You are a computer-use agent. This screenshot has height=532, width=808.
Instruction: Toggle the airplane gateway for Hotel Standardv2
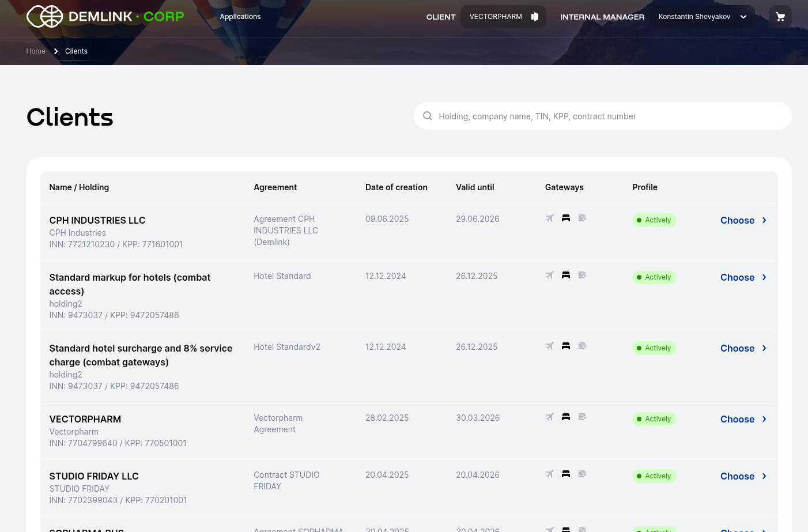[549, 346]
